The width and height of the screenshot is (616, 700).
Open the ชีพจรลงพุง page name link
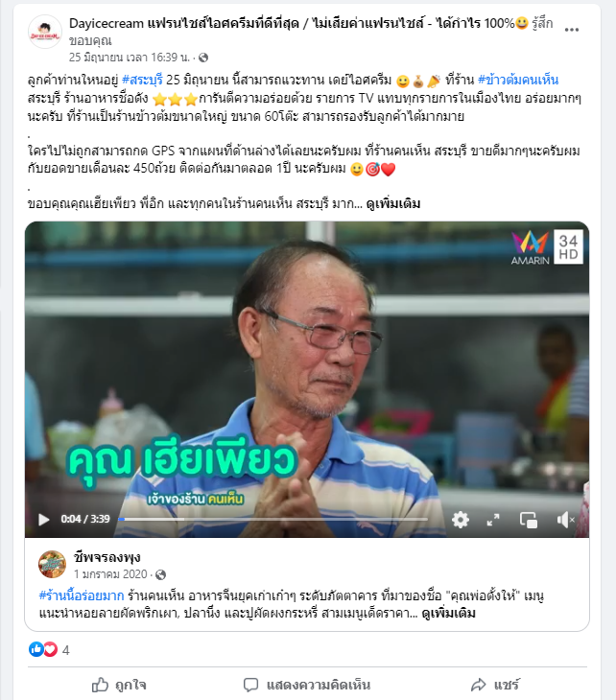107,557
